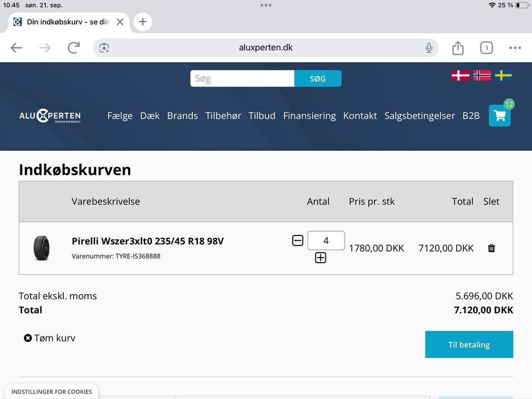The width and height of the screenshot is (532, 399).
Task: Tap the battery 25 % status indicator
Action: point(513,5)
